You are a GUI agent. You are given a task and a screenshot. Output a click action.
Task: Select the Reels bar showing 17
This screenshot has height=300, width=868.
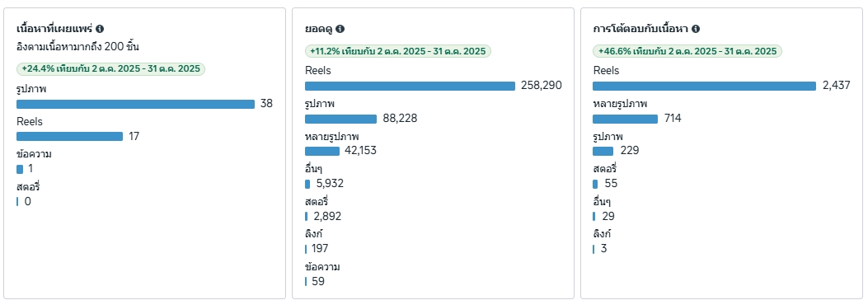coord(70,137)
